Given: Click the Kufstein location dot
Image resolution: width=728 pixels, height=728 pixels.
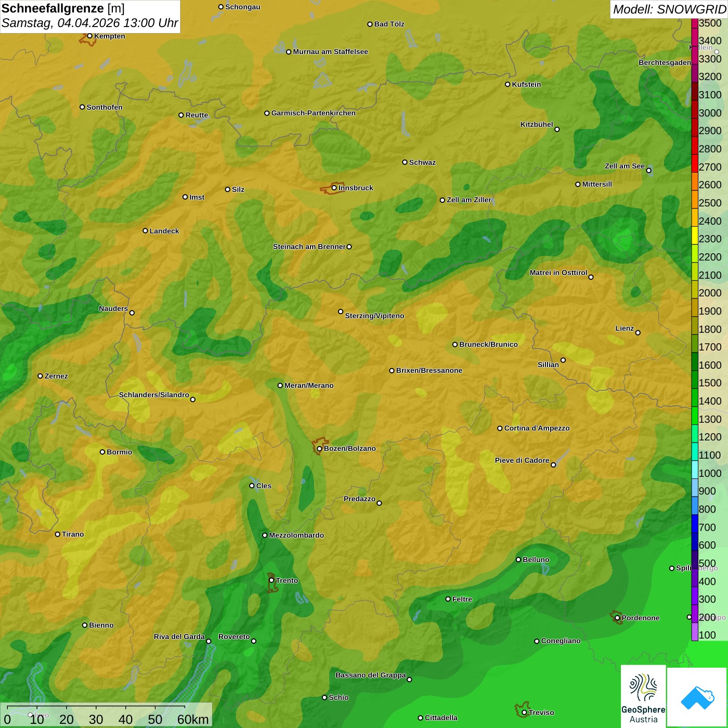Looking at the screenshot, I should point(508,84).
